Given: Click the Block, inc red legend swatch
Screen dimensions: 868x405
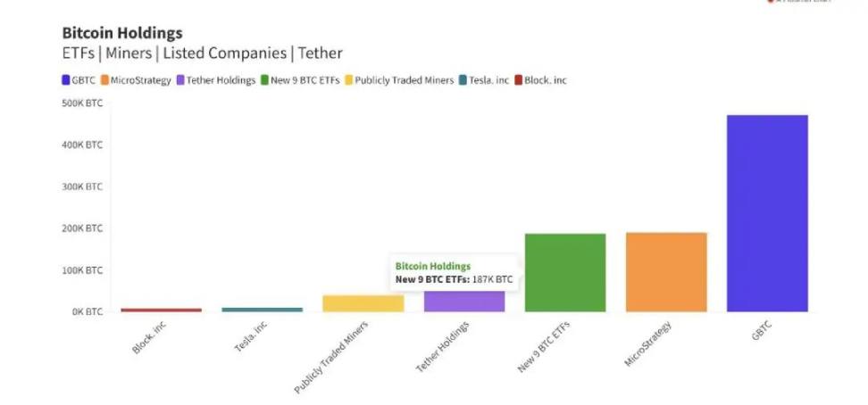Looking at the screenshot, I should pyautogui.click(x=518, y=80).
